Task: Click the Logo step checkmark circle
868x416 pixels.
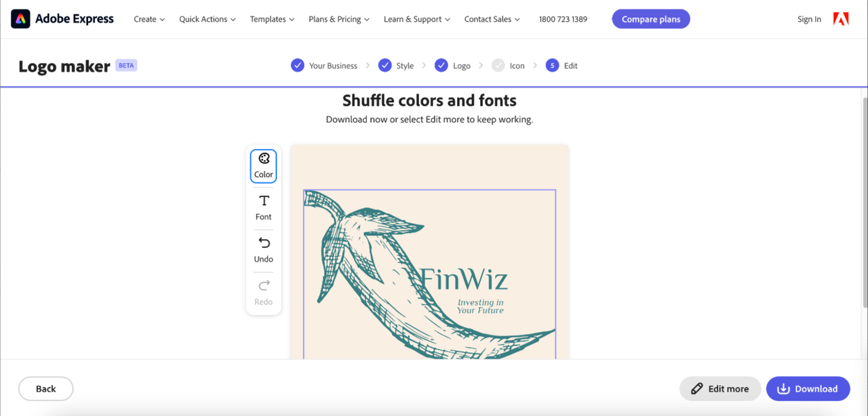Action: coord(441,66)
